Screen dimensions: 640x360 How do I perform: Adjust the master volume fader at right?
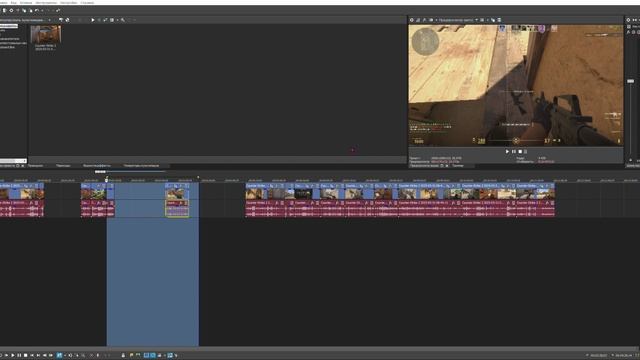631,81
